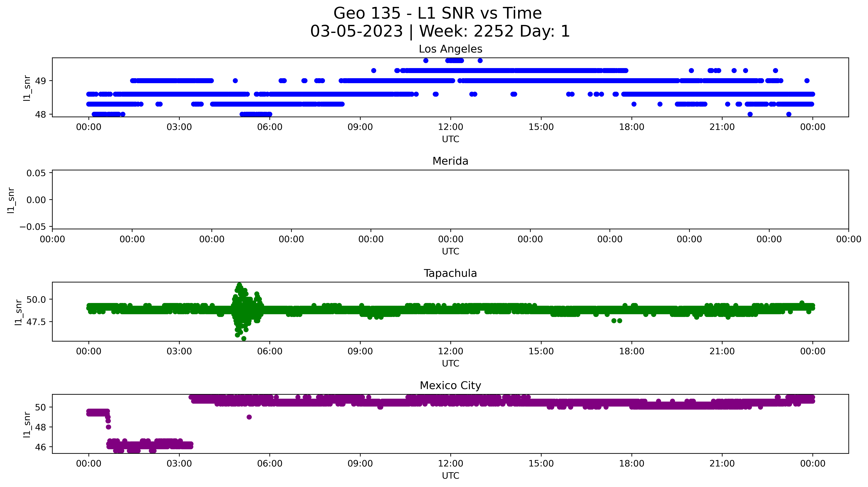Click the '03:00' tick on Tapachula x-axis
Image resolution: width=868 pixels, height=487 pixels.
click(x=179, y=351)
